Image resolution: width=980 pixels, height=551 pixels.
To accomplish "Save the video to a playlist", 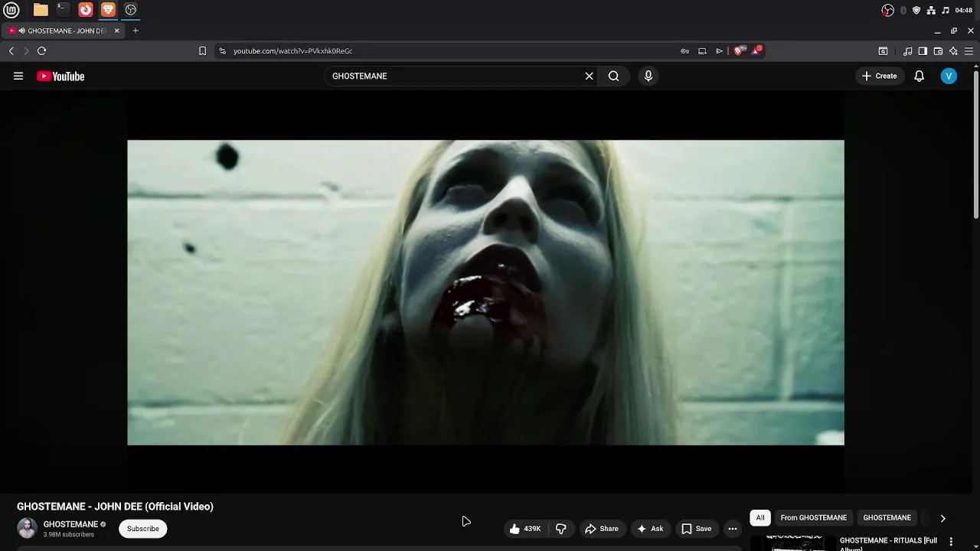I will [697, 529].
